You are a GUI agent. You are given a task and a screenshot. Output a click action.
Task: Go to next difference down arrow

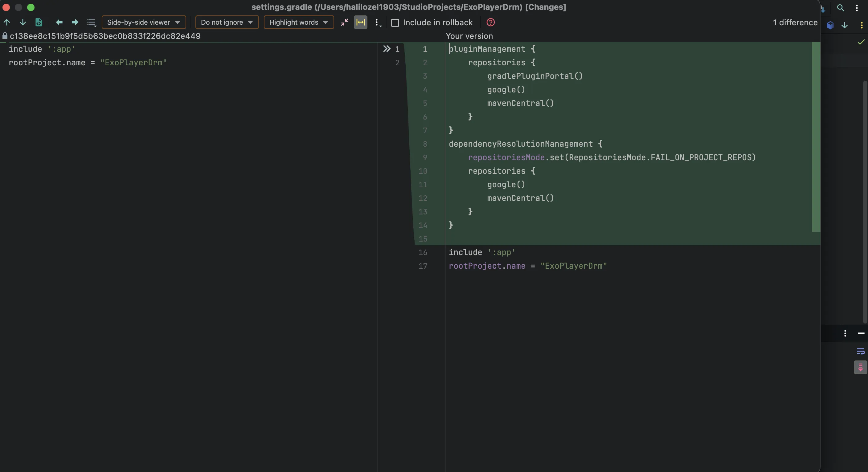(23, 22)
